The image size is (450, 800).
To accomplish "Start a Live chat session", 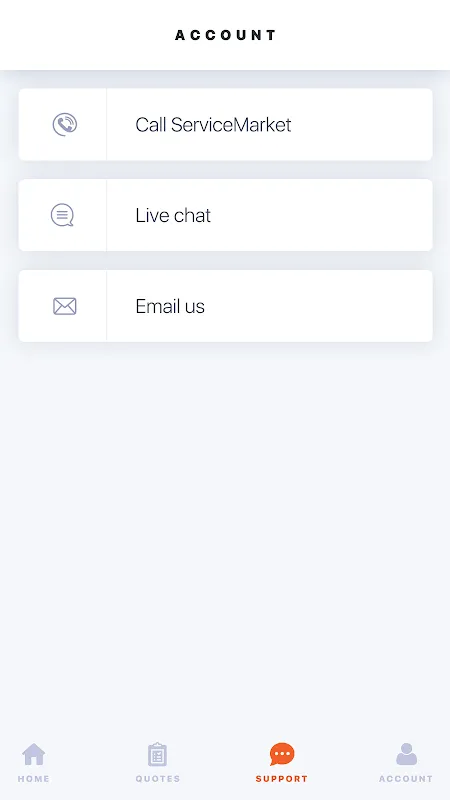I will pos(173,215).
